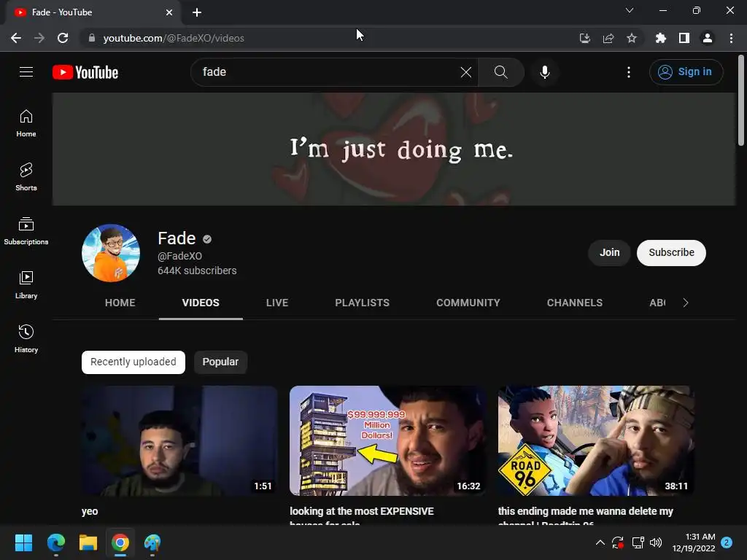The image size is (747, 560).
Task: Show more channel tabs with the chevron
Action: coord(686,303)
